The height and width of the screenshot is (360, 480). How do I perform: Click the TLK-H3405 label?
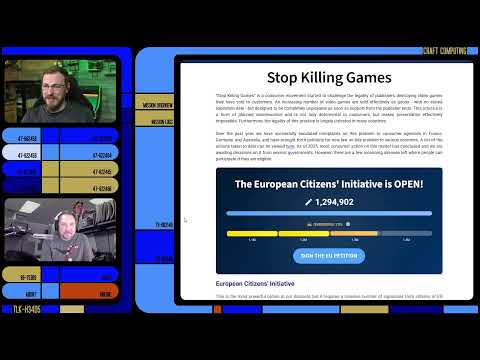[27, 309]
